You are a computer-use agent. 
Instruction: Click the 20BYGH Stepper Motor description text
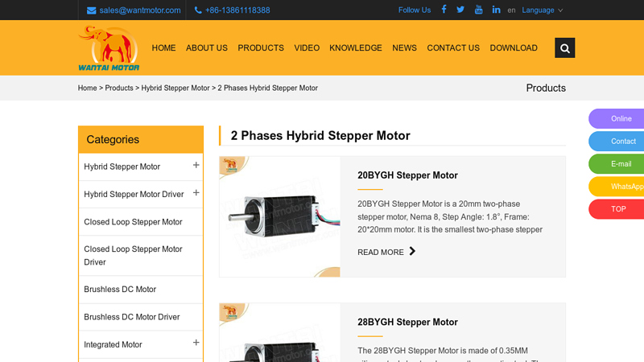(450, 216)
